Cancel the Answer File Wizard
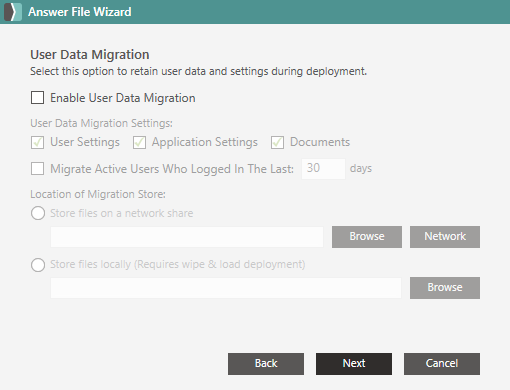 [442, 364]
